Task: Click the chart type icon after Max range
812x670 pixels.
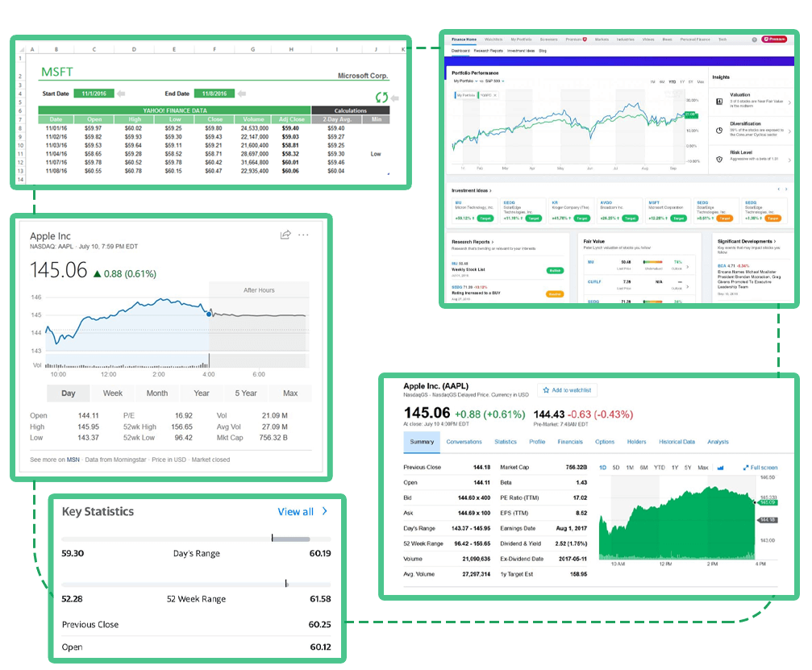Action: click(x=720, y=468)
